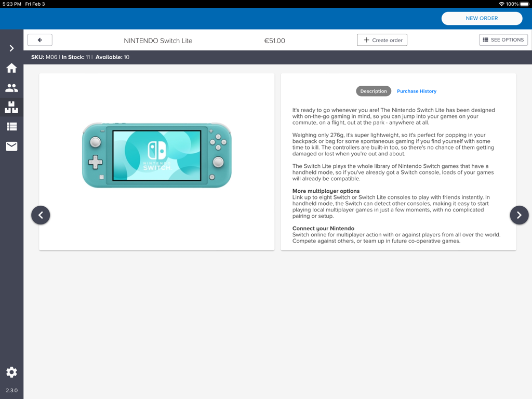Create order for the Nintendo Switch Lite
Screen dimensions: 532x399
(x=382, y=39)
